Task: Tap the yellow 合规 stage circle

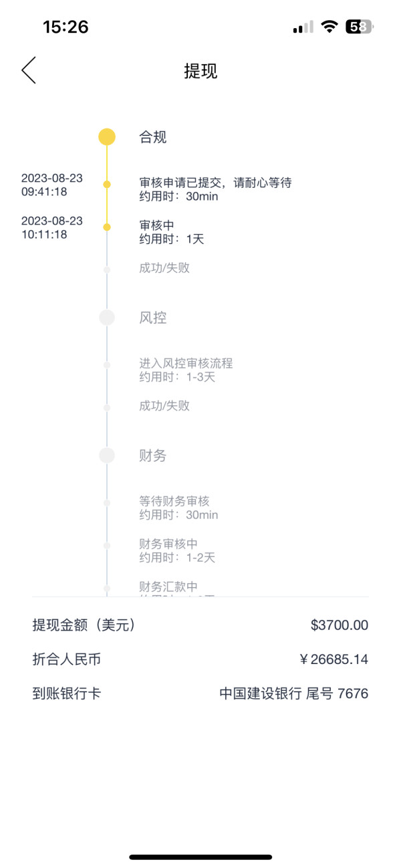Action: pyautogui.click(x=107, y=137)
